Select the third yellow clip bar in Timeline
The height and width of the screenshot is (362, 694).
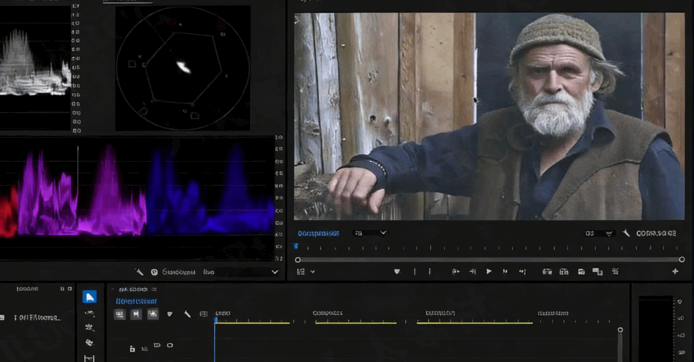474,323
